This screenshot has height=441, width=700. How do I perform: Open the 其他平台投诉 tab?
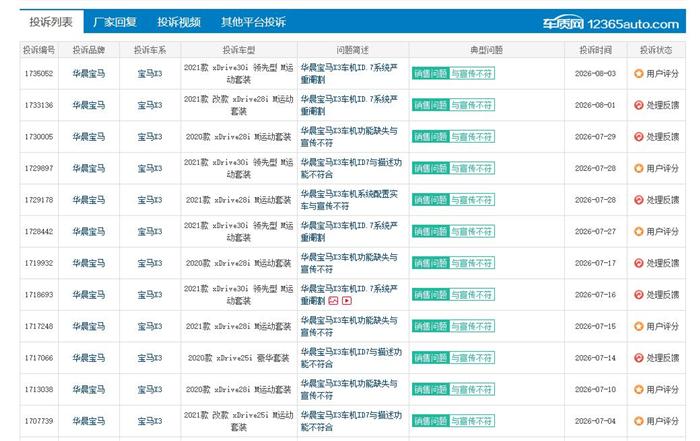253,22
